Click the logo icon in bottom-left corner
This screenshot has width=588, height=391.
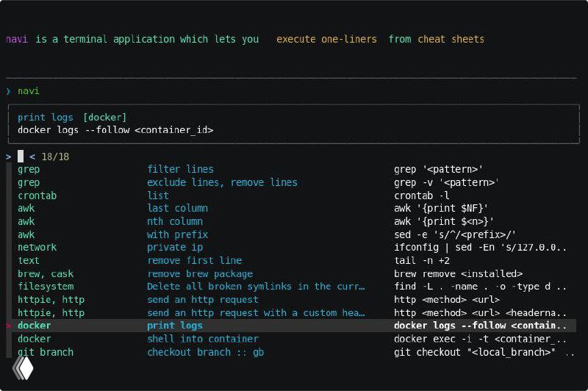(23, 366)
